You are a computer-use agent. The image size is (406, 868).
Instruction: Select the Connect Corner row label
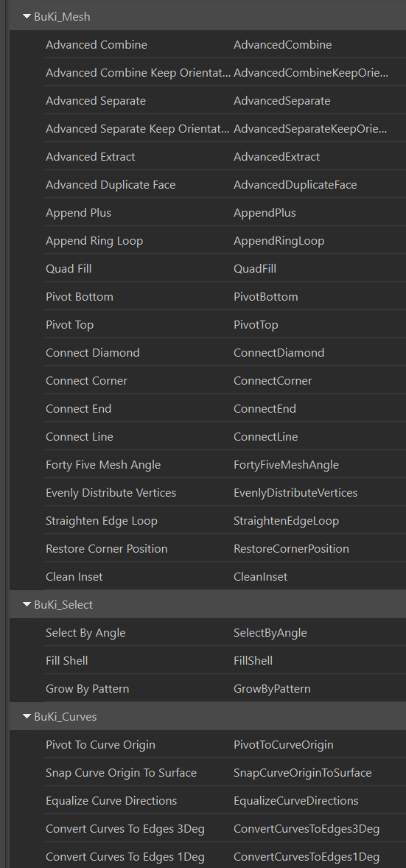tap(86, 381)
